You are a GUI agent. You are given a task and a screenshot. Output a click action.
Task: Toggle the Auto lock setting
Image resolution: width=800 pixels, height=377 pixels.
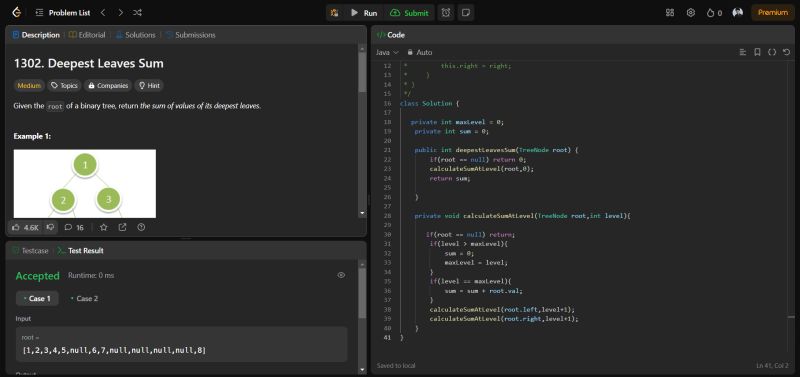click(x=419, y=53)
